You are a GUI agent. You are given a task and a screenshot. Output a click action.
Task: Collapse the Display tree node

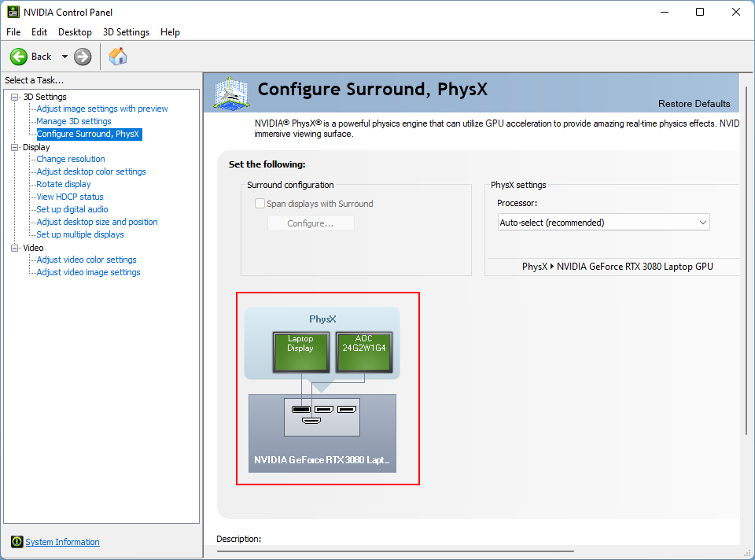tap(14, 147)
